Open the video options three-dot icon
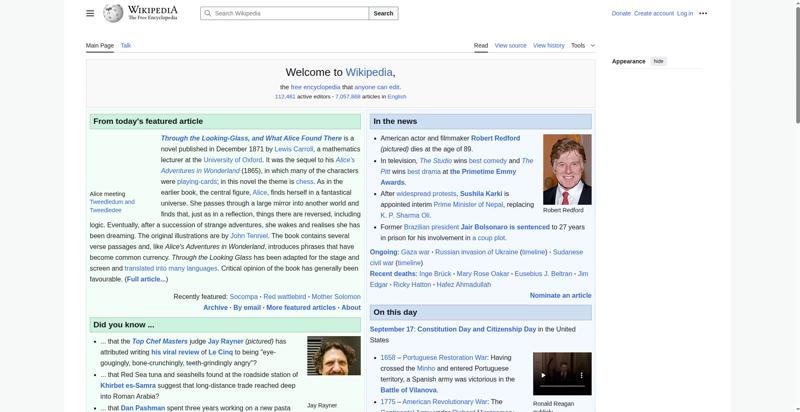The width and height of the screenshot is (800, 412). pos(581,375)
